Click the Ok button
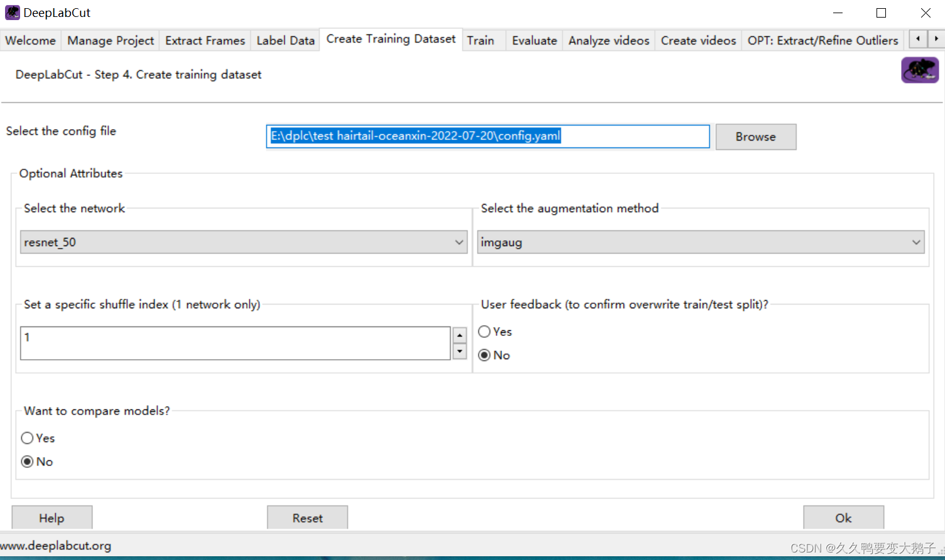Viewport: 945px width, 560px height. pos(843,518)
